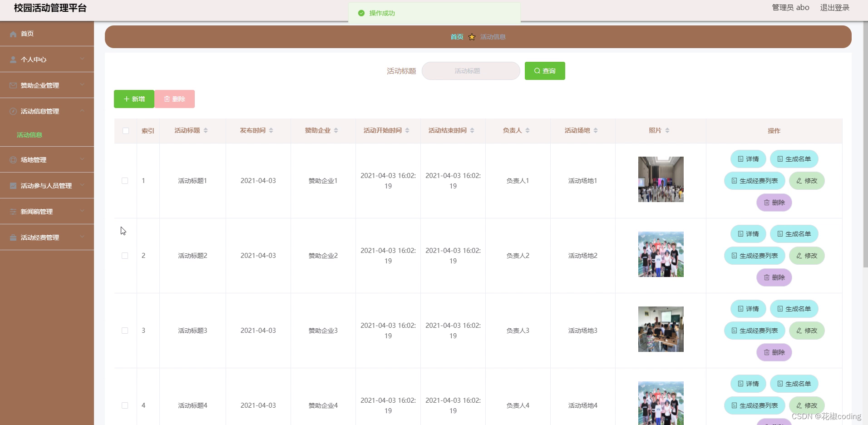This screenshot has height=425, width=868.
Task: Click the purple 删除 for 活动标题1
Action: tap(774, 203)
